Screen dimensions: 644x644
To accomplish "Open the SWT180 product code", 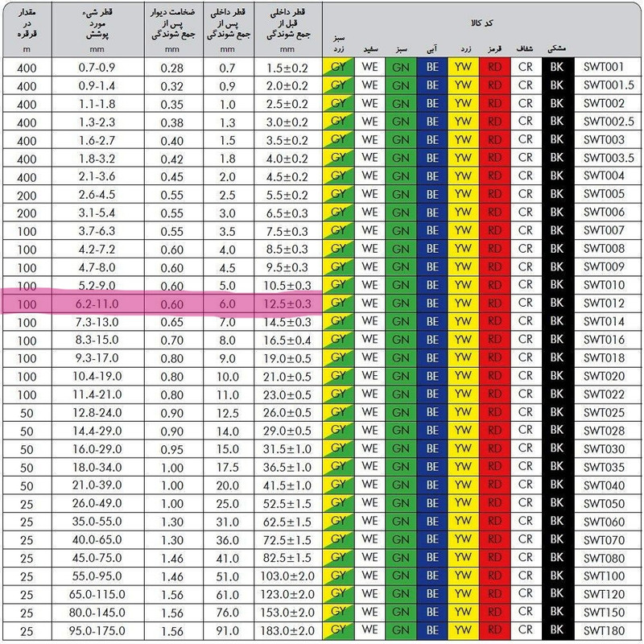I will (604, 630).
